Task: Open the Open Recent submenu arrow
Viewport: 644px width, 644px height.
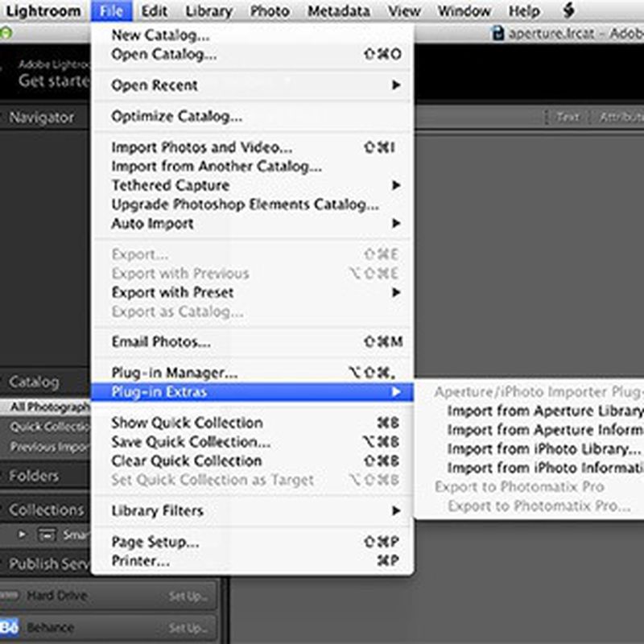Action: tap(396, 85)
